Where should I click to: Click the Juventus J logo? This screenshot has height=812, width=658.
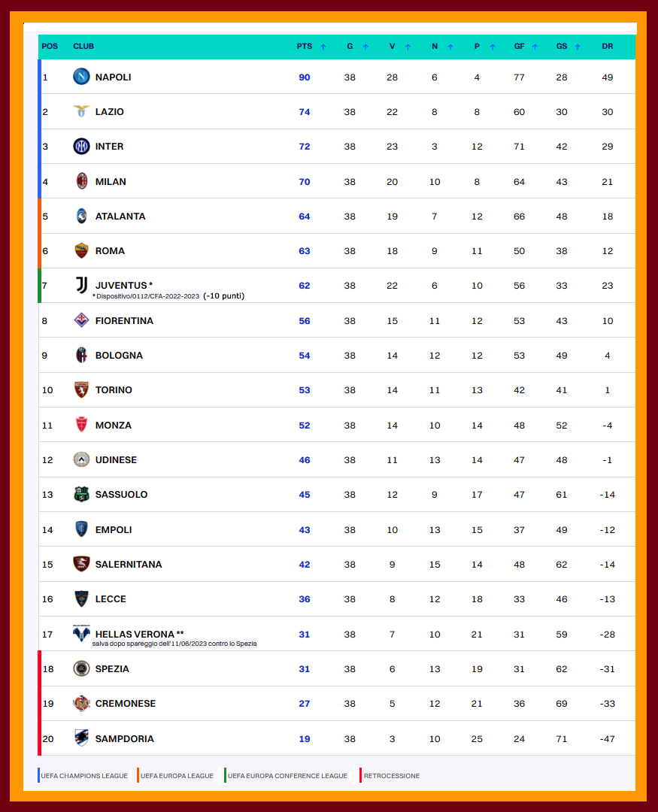(x=81, y=285)
